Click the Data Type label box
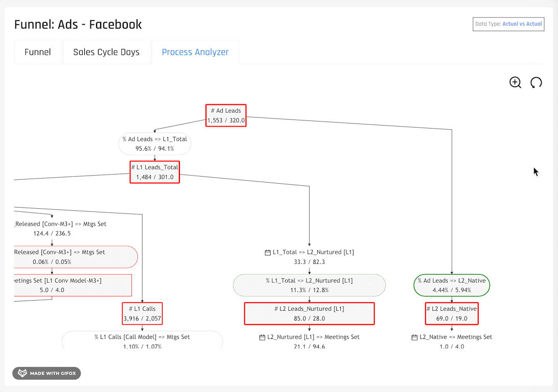 [508, 24]
